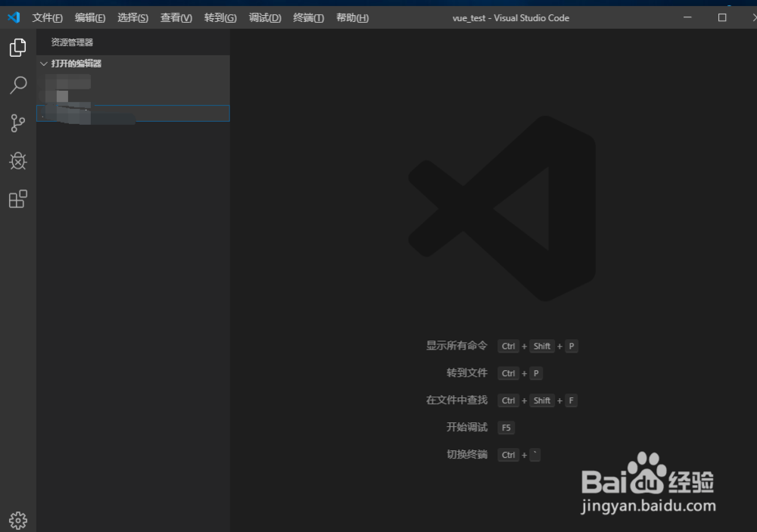Open the 选择(S) menu
Image resolution: width=757 pixels, height=532 pixels.
(x=132, y=18)
